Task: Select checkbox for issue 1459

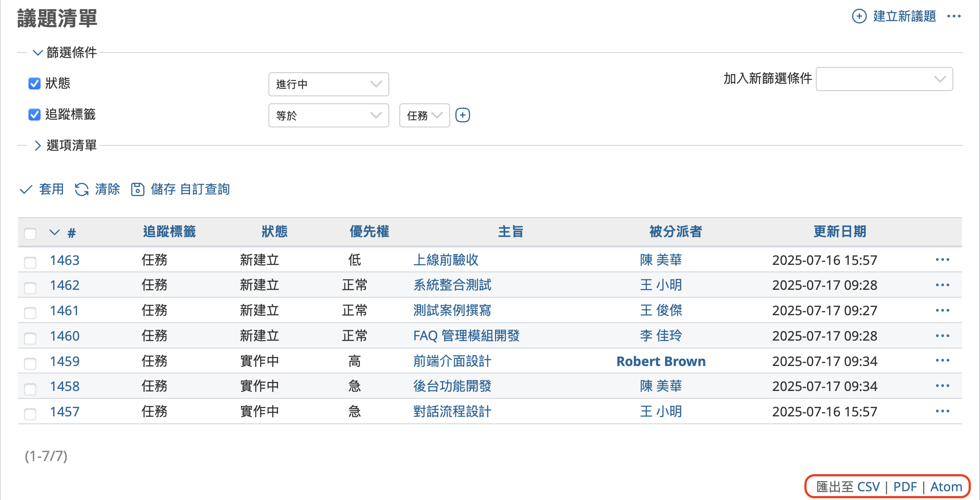Action: pyautogui.click(x=30, y=363)
